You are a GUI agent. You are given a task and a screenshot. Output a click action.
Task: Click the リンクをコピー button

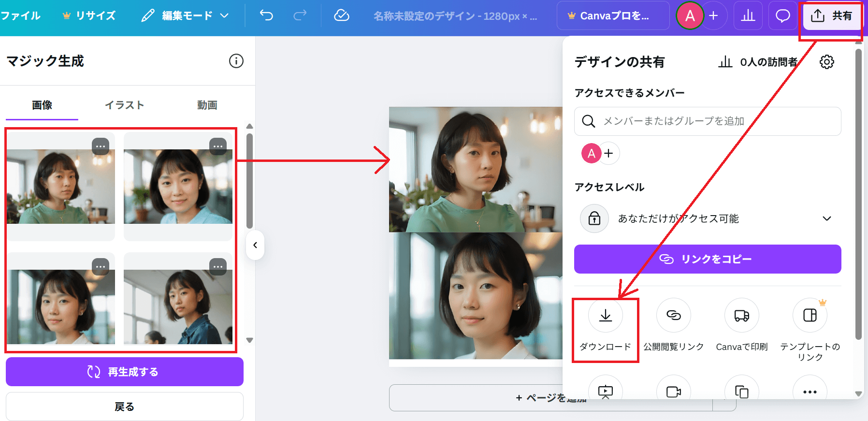(708, 259)
